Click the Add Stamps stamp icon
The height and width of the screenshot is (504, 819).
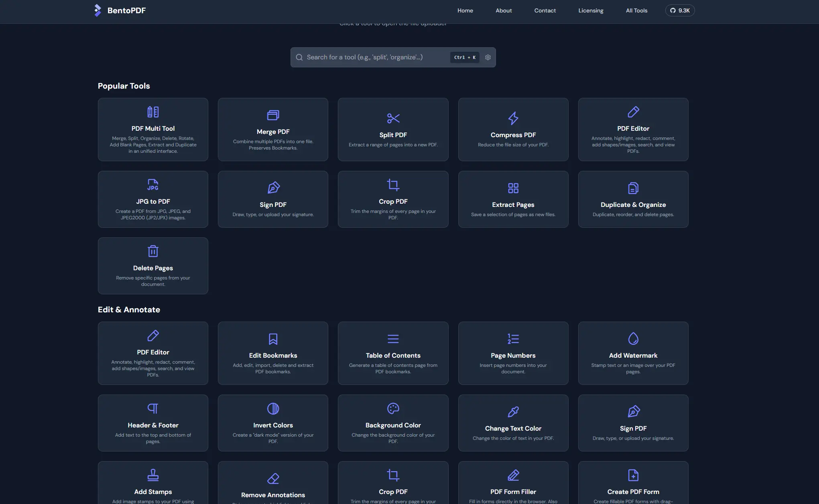pos(153,475)
